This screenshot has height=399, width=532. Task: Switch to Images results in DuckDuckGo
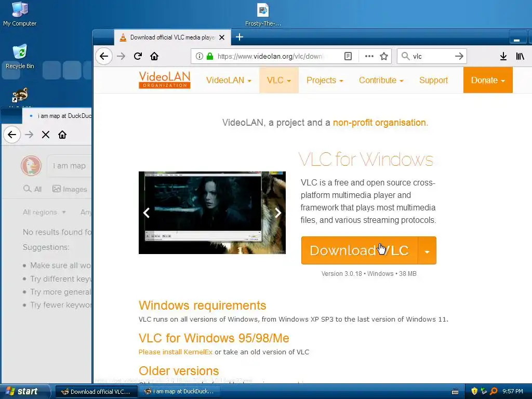70,189
